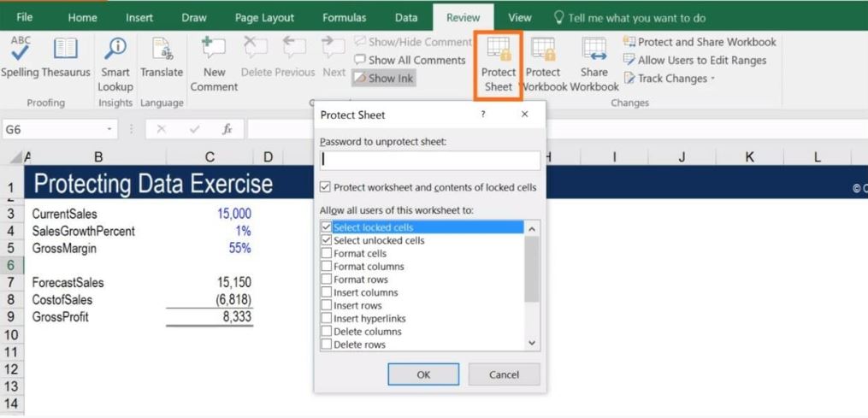Click OK in Protect Sheet dialog

pyautogui.click(x=423, y=374)
